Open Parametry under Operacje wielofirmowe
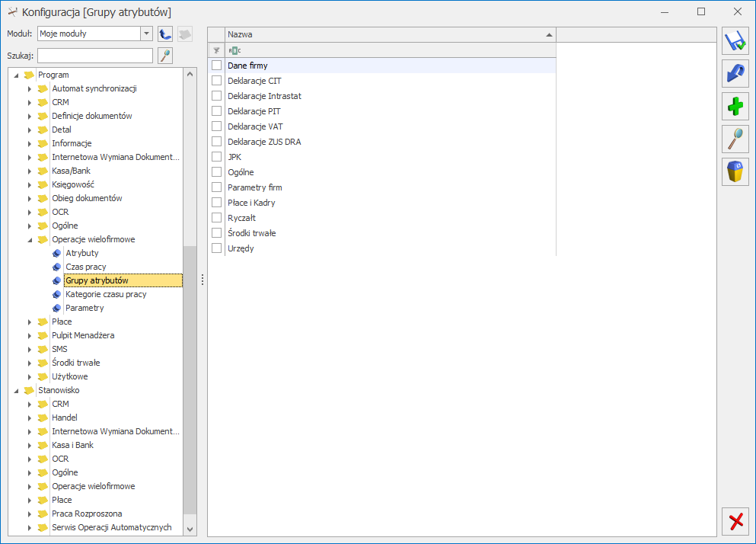The height and width of the screenshot is (544, 756). click(x=85, y=308)
